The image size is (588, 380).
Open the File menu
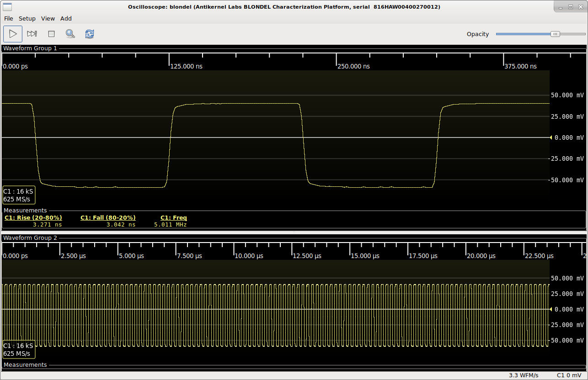click(9, 19)
